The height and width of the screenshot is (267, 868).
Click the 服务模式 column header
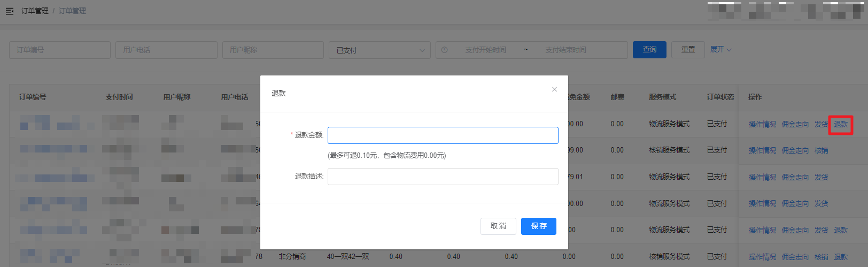pos(663,97)
